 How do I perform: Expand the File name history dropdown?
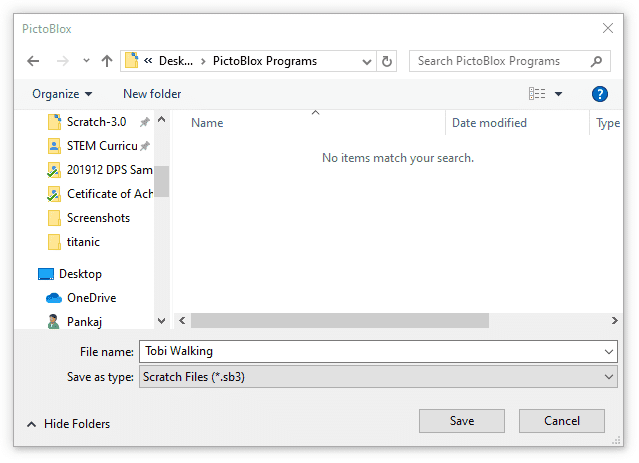[610, 351]
